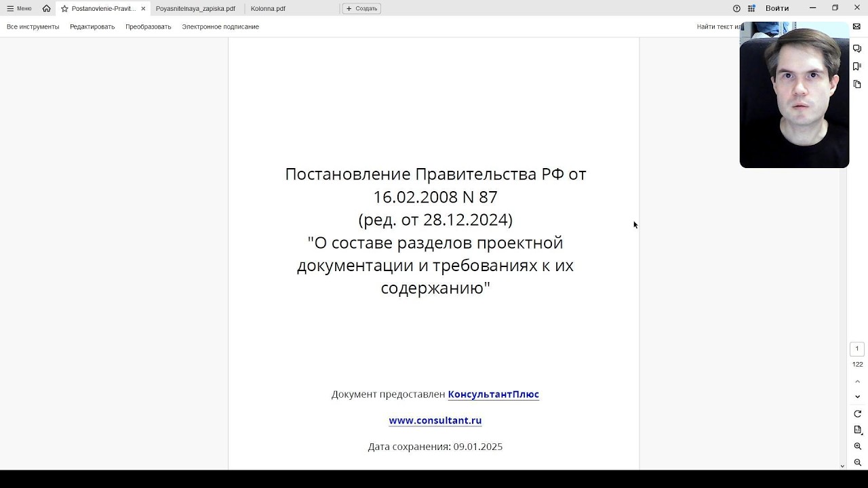Viewport: 868px width, 488px height.
Task: Open the Все инструменты menu
Action: point(33,27)
